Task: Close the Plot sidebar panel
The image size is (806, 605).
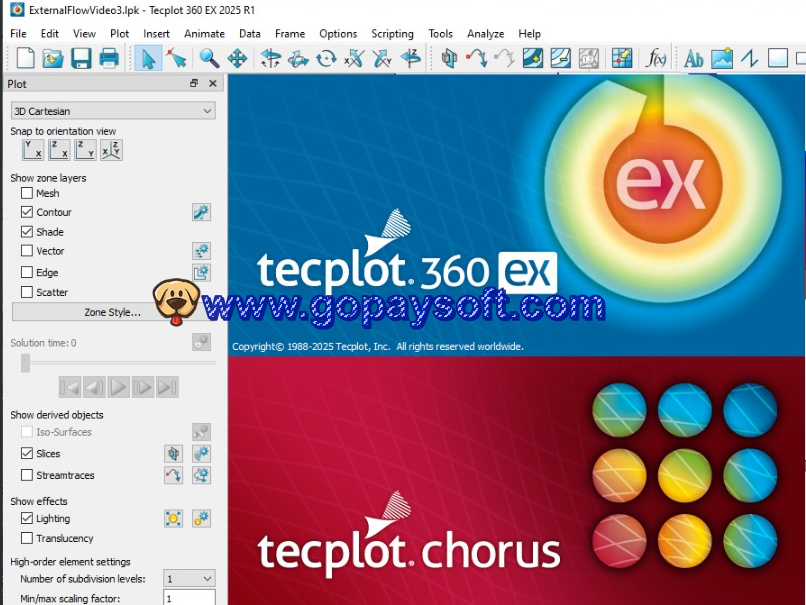Action: (213, 83)
